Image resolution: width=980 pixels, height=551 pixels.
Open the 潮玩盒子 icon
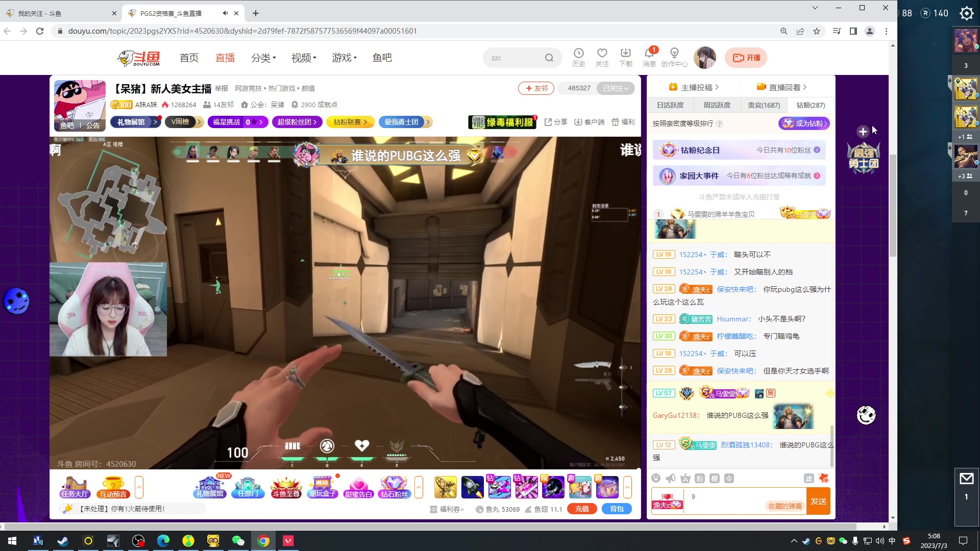(323, 487)
